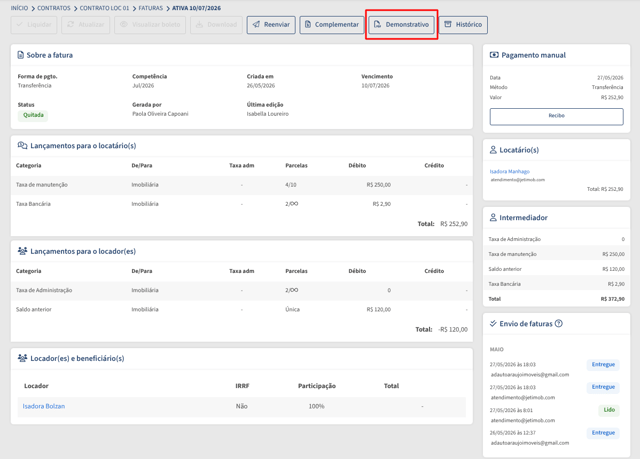Click the Complementar document icon
This screenshot has width=640, height=459.
[x=308, y=24]
